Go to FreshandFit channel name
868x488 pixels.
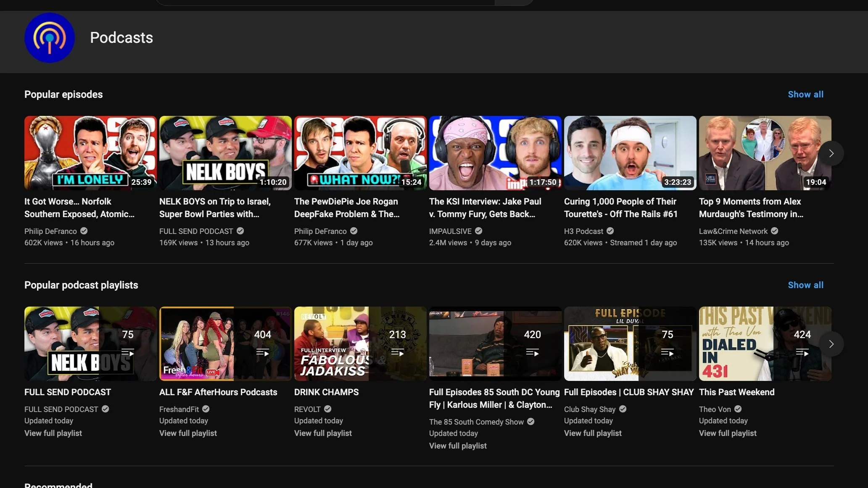179,409
